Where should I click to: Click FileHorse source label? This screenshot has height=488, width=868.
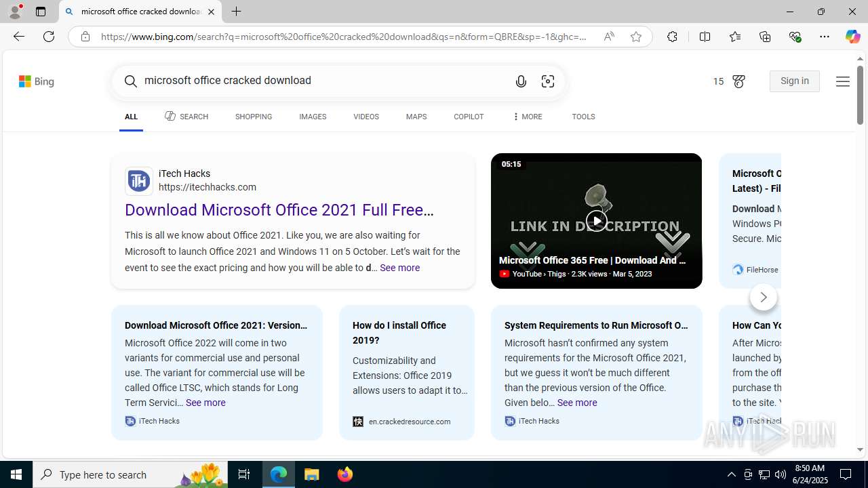(x=762, y=270)
